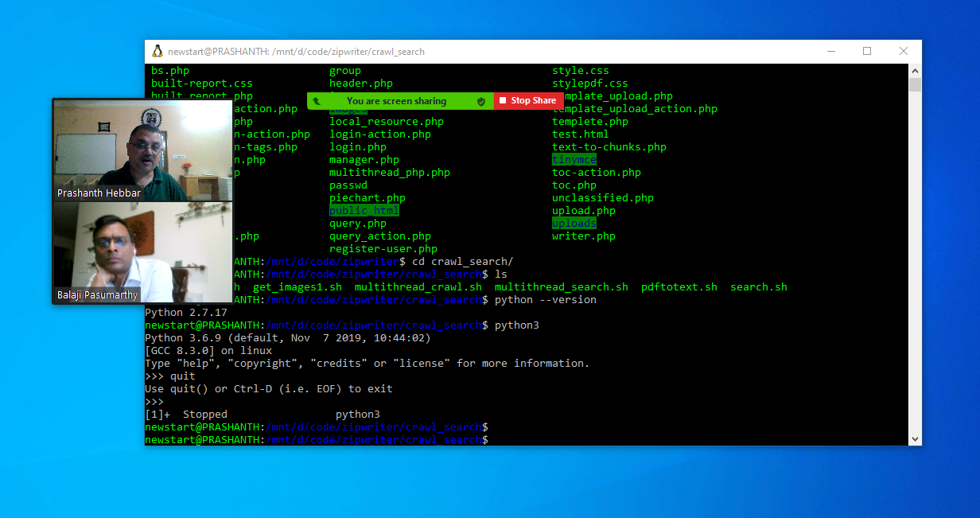Click 'pdftotext.sh' in the file listing
Screen dimensions: 980x518
coord(679,287)
